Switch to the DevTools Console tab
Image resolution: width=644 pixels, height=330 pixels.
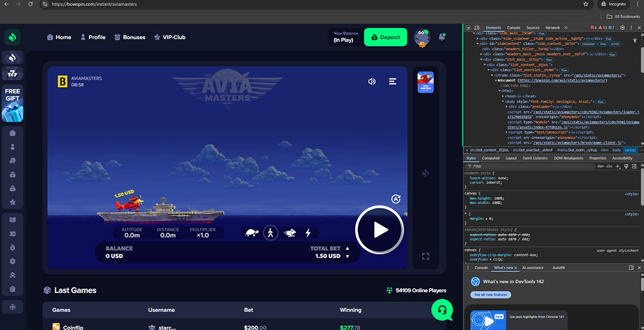point(514,27)
